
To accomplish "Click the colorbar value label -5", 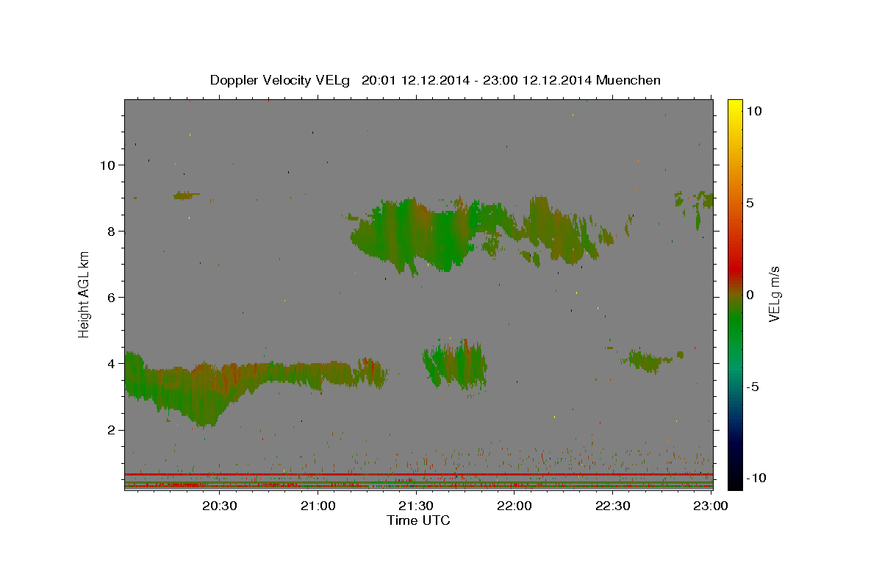I will click(752, 387).
